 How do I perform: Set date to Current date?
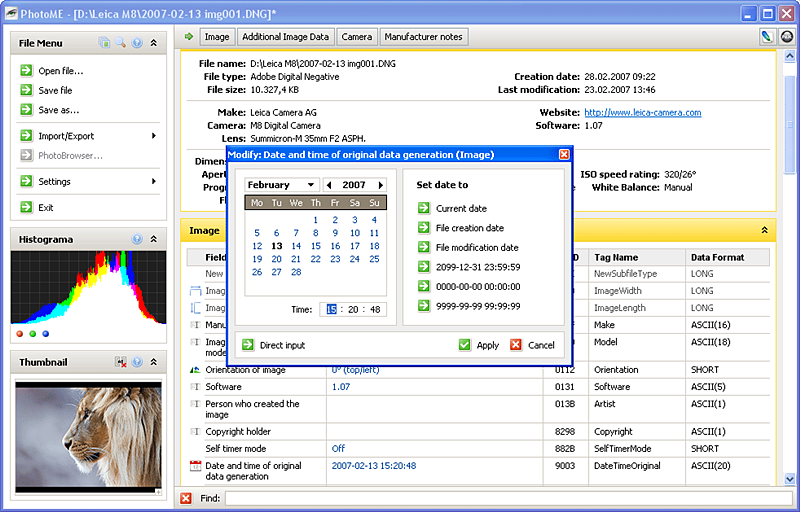pos(452,208)
